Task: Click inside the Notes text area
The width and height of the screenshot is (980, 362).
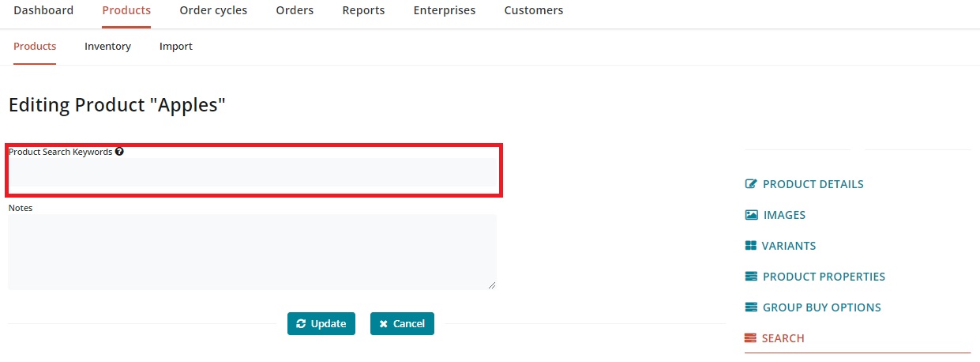Action: (252, 251)
